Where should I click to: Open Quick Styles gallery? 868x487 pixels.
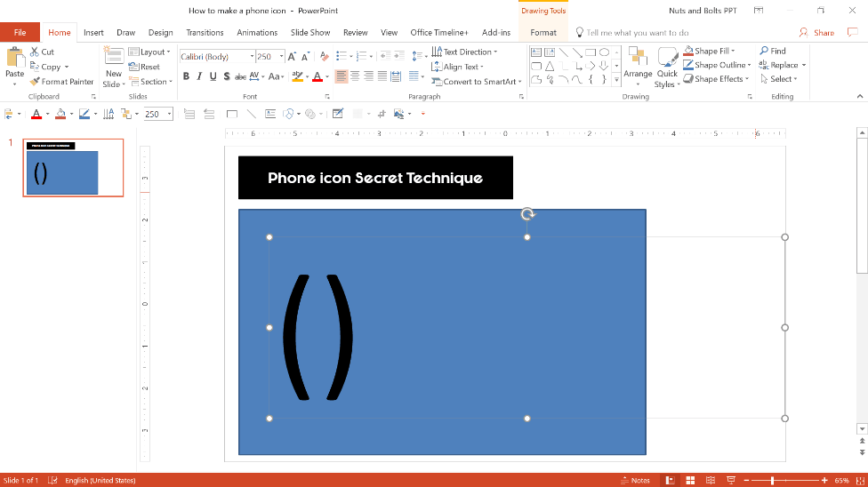[x=667, y=68]
